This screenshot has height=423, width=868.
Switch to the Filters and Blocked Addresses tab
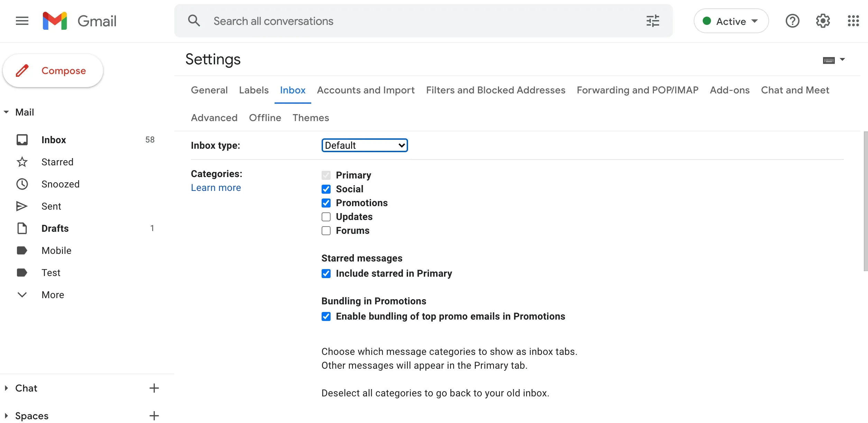click(496, 90)
